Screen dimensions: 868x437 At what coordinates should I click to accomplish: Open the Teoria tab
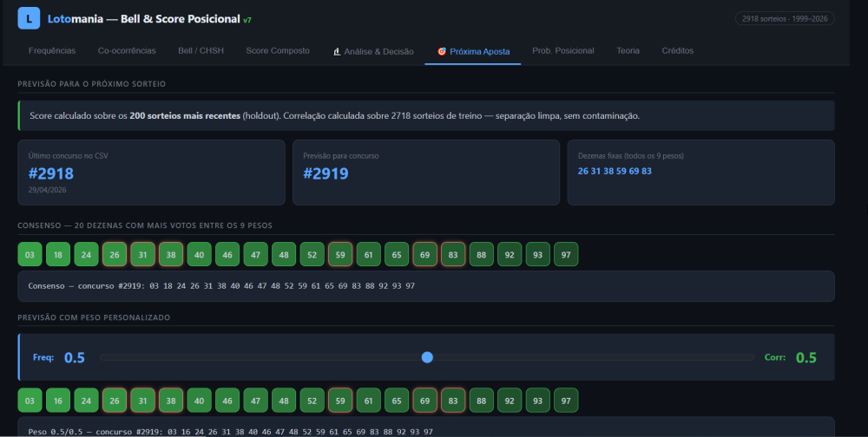pos(628,51)
